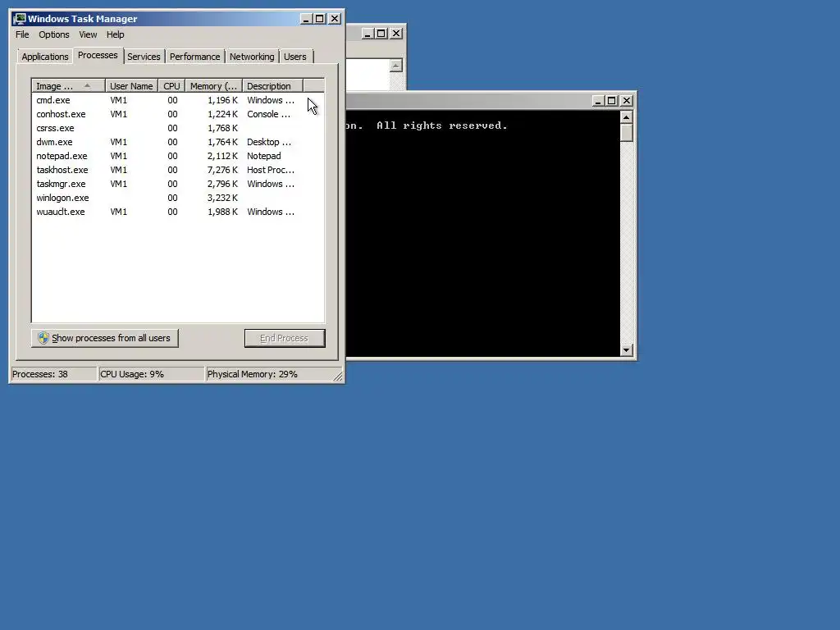Sort by Image Name column header
The height and width of the screenshot is (630, 840).
point(68,86)
